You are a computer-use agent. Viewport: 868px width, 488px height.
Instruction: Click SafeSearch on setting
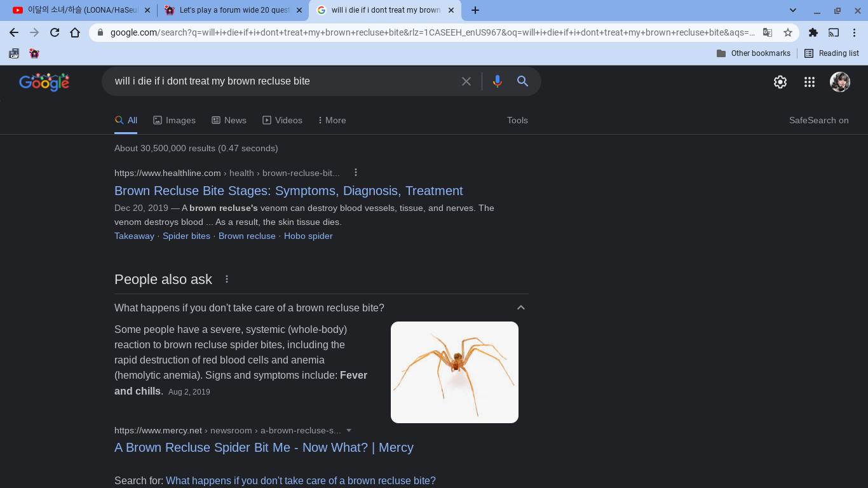click(x=818, y=120)
